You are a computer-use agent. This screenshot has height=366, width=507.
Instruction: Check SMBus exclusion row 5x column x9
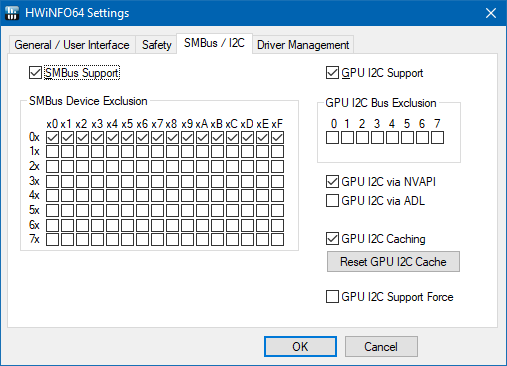[x=187, y=210]
